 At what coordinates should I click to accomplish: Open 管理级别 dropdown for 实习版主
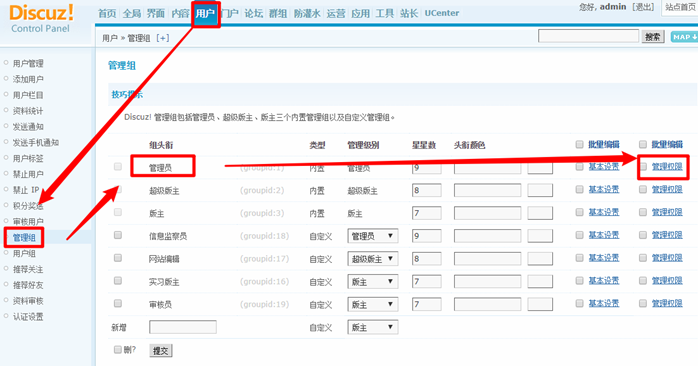click(x=373, y=282)
